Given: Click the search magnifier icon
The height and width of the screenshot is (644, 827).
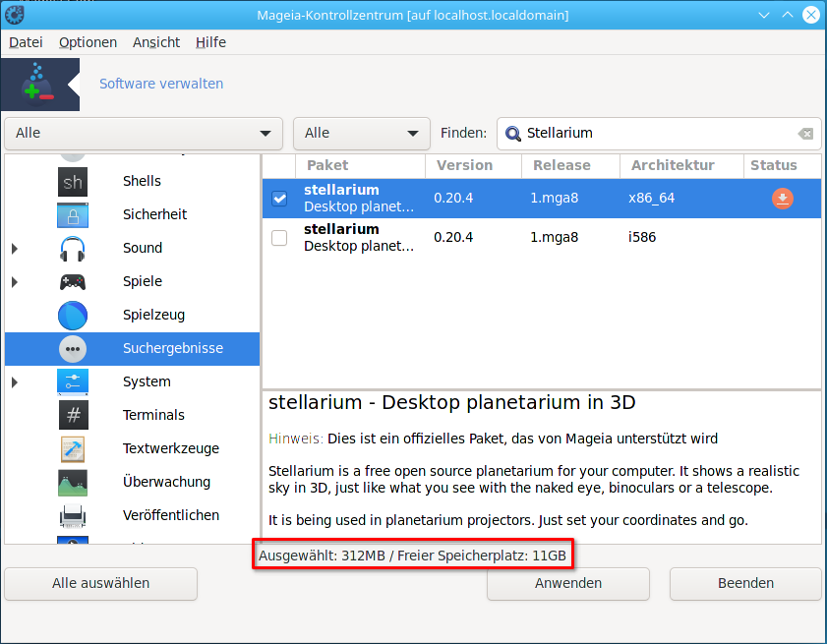Looking at the screenshot, I should pos(512,134).
